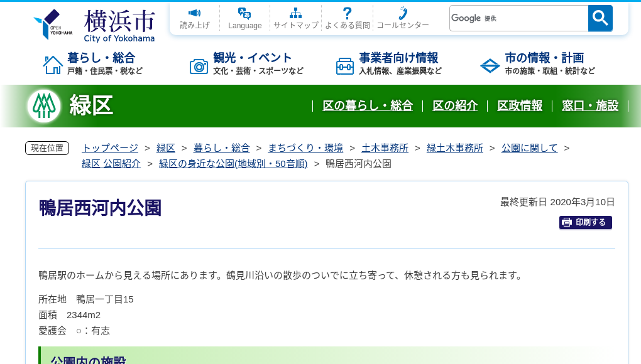Select the 観光・イベント camera icon
This screenshot has height=364, width=641.
pos(199,65)
